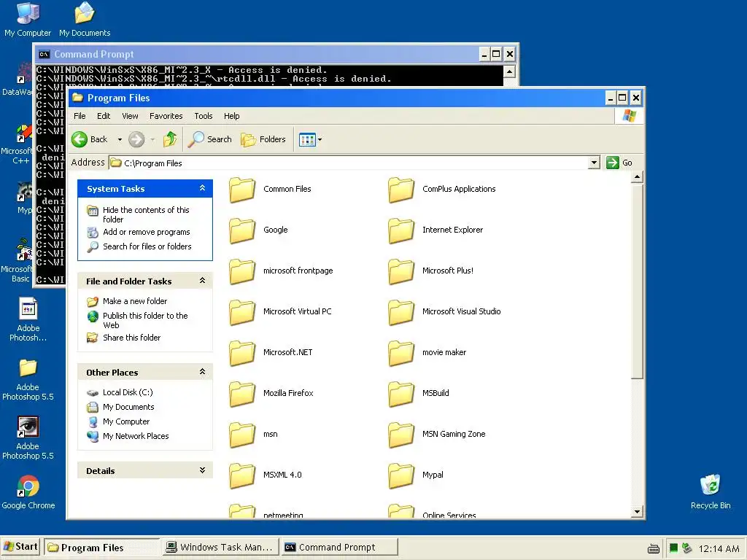Click the green Back arrow icon
The width and height of the screenshot is (747, 560).
[x=80, y=139]
